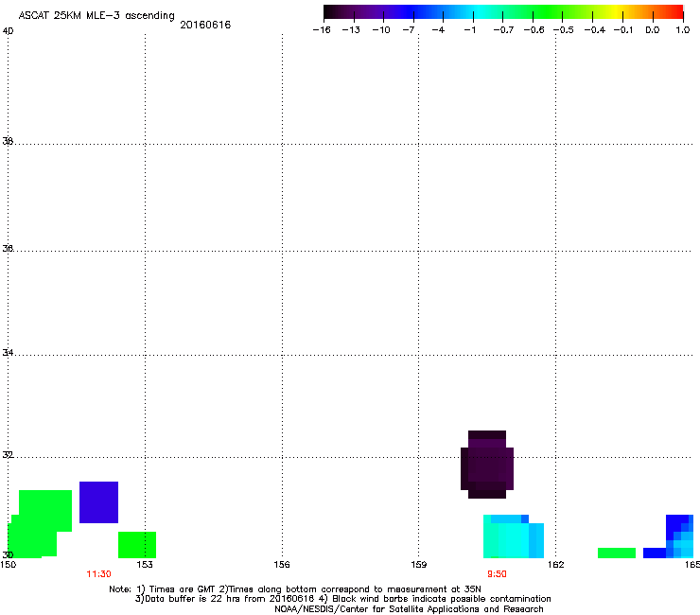The width and height of the screenshot is (700, 615).
Task: Click the -4 color scale label
Action: (438, 30)
